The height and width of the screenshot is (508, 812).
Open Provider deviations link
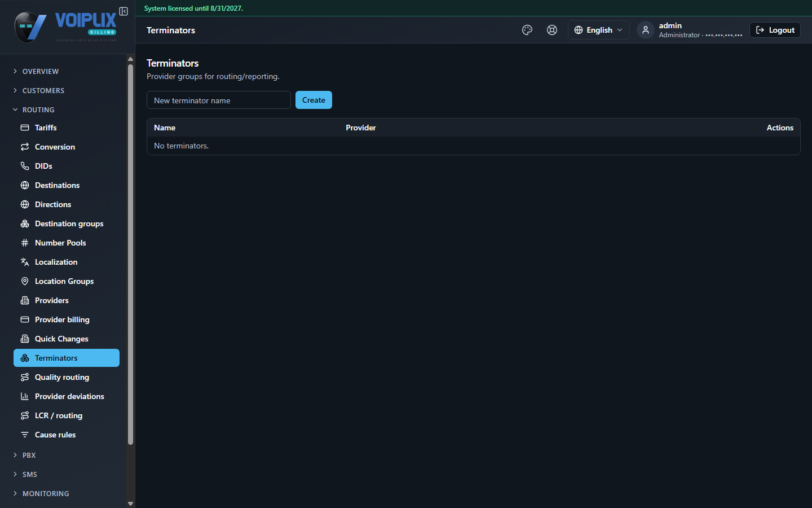coord(67,396)
